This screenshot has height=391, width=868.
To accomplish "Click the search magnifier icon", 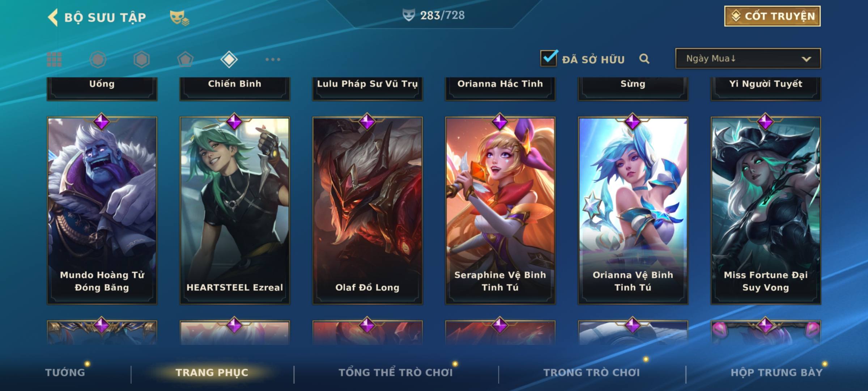I will (644, 59).
